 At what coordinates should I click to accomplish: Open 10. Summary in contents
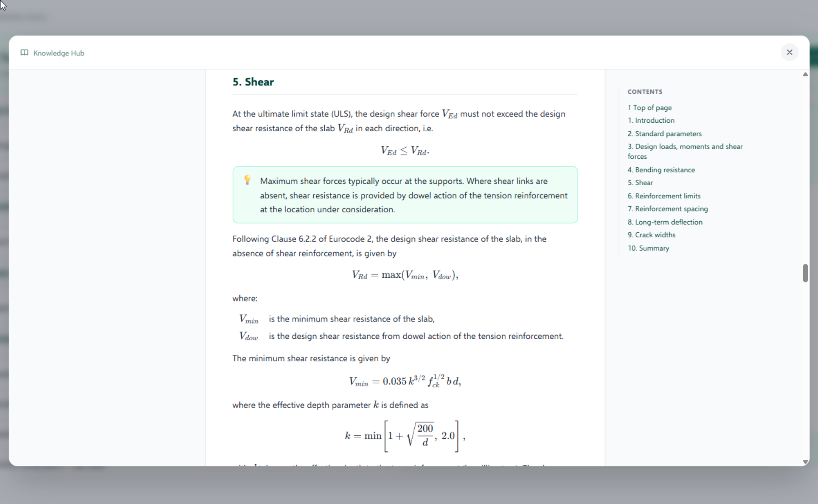pyautogui.click(x=648, y=248)
